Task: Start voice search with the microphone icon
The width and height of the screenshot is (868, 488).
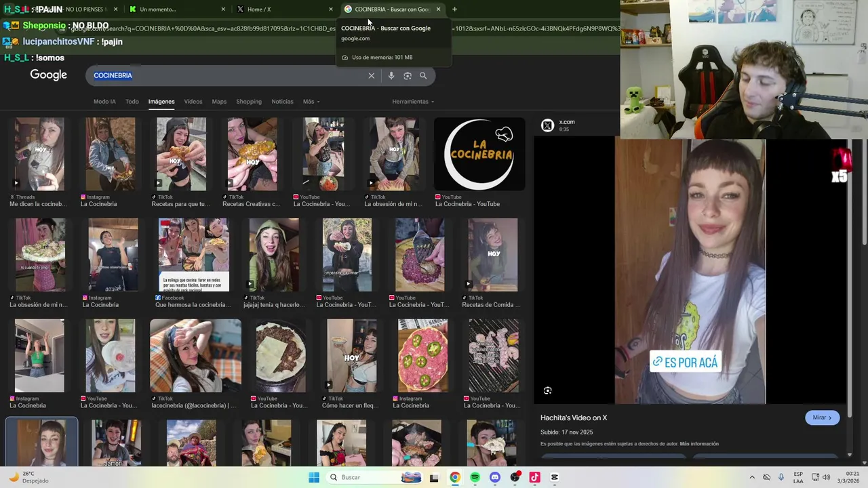Action: [x=391, y=76]
